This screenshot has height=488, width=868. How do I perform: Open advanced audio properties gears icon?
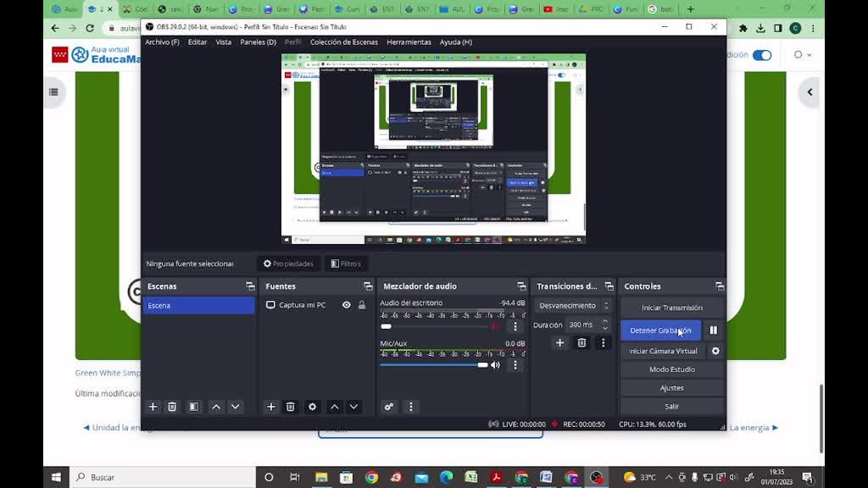coord(389,407)
